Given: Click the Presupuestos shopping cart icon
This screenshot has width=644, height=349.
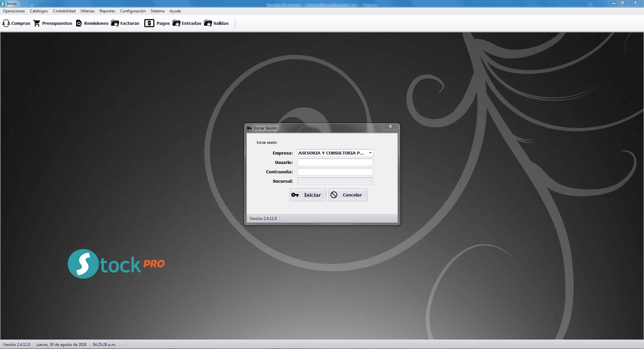Looking at the screenshot, I should click(x=37, y=23).
